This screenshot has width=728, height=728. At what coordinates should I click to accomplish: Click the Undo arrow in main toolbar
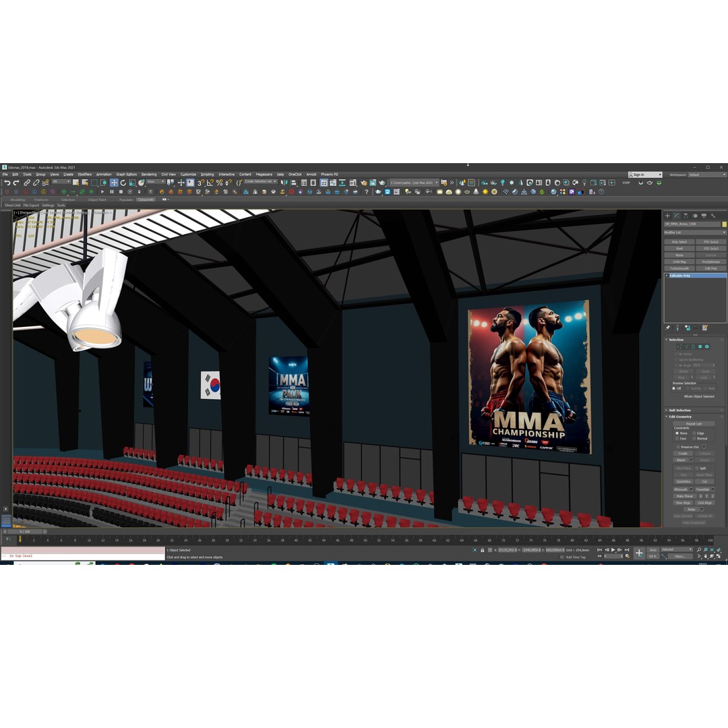[x=7, y=183]
